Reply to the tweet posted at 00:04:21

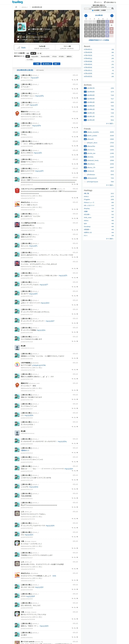(72, 137)
